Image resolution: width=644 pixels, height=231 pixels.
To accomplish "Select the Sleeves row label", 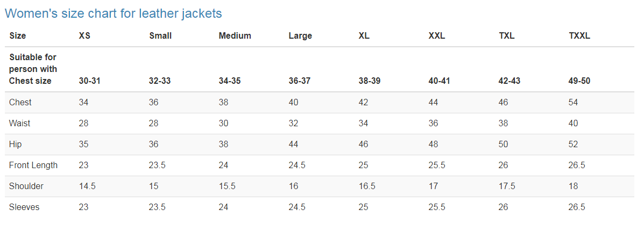I will [x=24, y=207].
